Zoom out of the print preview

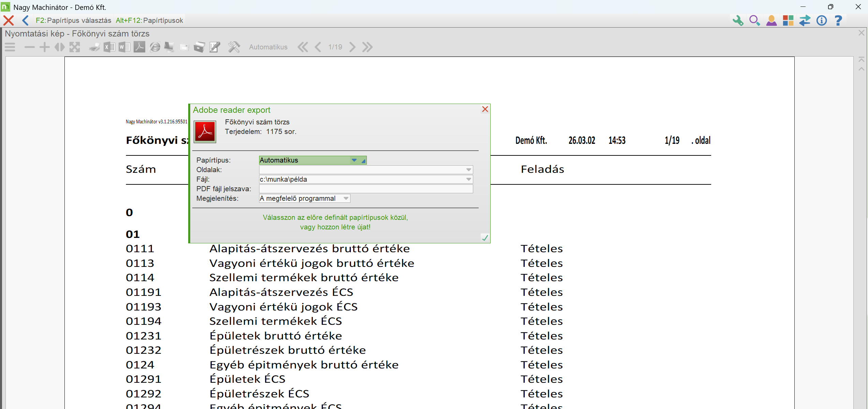(30, 47)
